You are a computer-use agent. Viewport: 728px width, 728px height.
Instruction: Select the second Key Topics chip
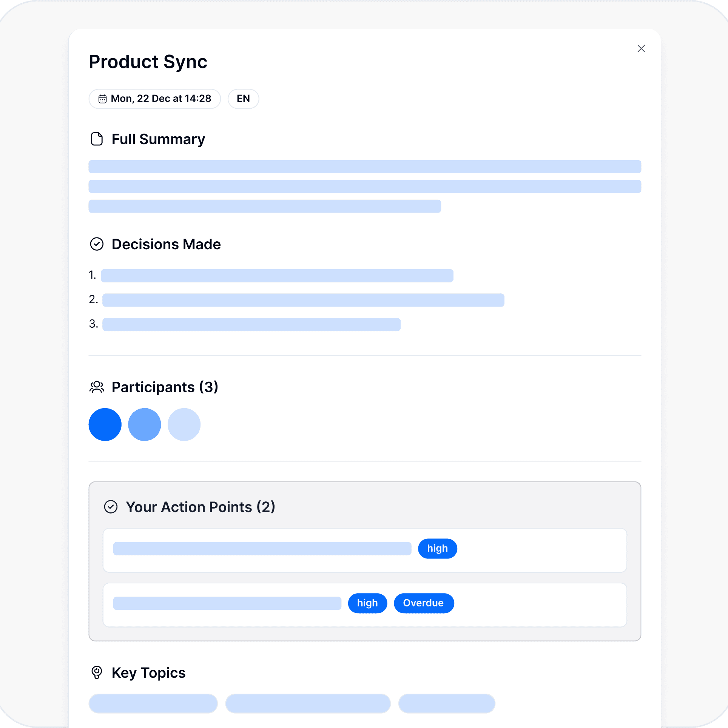[308, 703]
